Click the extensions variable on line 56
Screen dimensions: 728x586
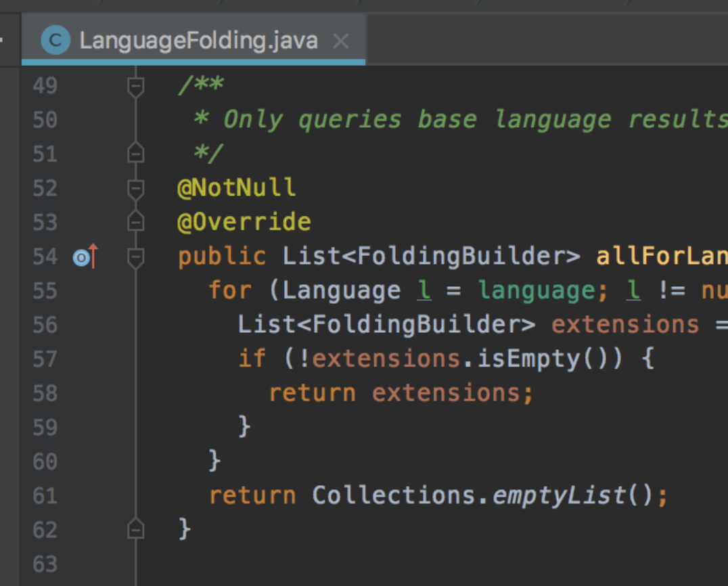(624, 324)
